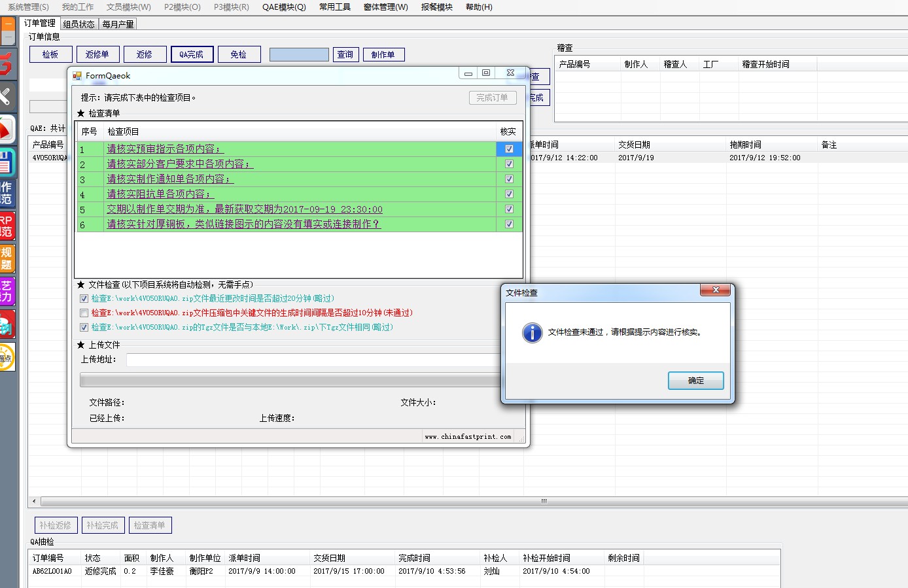Switch to the 组员状态 tab
The image size is (908, 588).
[79, 24]
